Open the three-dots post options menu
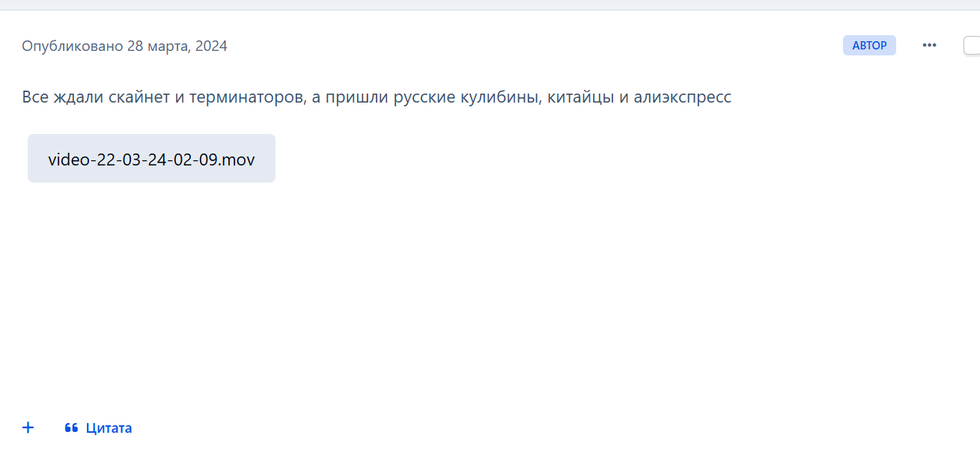The image size is (980, 450). (x=929, y=46)
